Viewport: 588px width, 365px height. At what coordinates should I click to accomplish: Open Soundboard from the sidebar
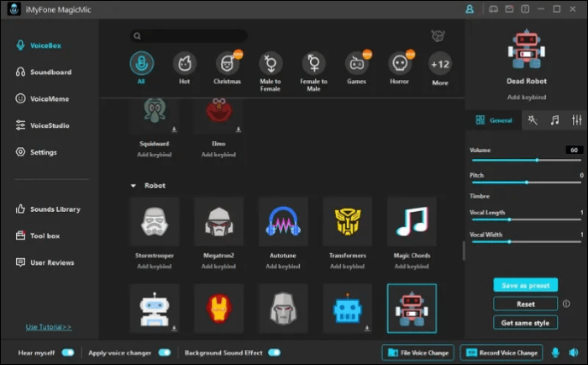[x=49, y=72]
